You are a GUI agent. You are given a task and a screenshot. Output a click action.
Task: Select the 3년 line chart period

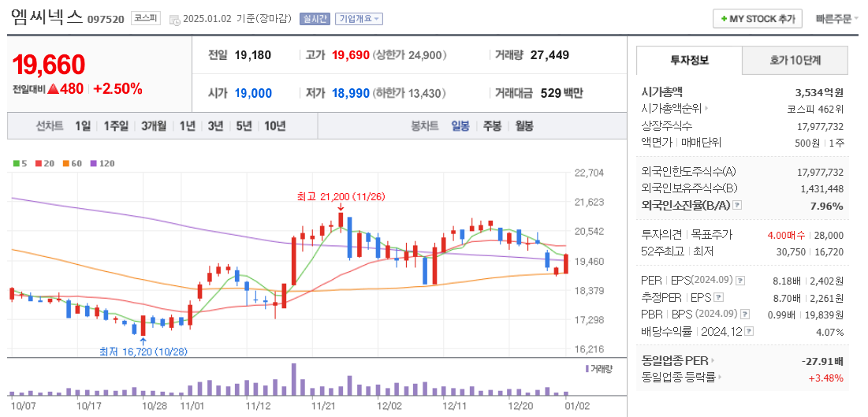215,125
